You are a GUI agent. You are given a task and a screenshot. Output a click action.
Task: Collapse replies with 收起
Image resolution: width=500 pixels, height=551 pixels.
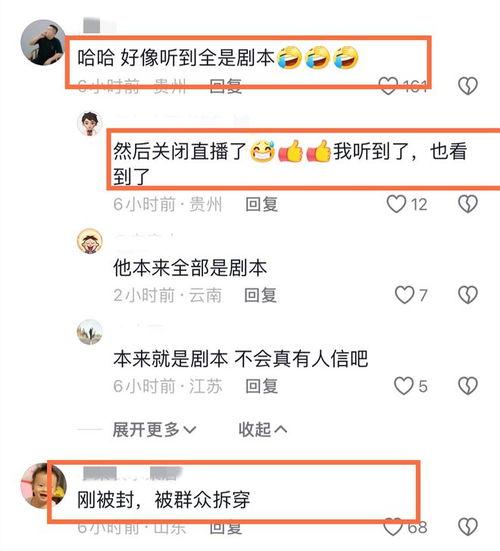click(x=263, y=429)
